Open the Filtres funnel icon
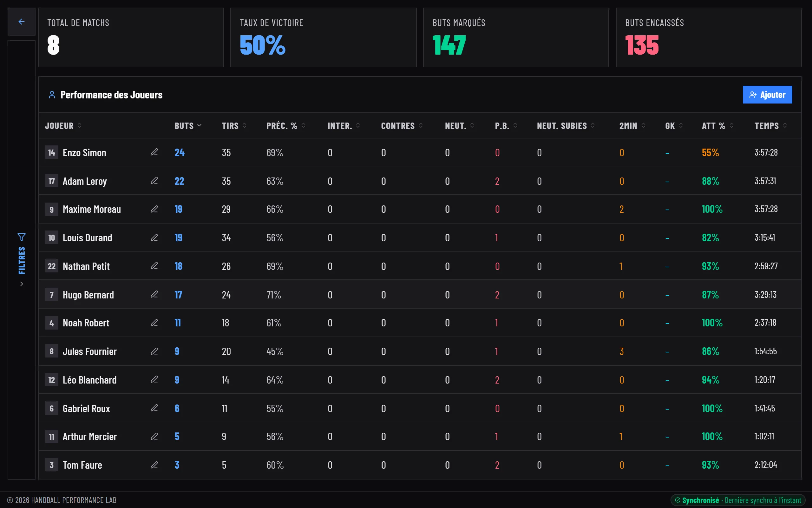Viewport: 812px width, 508px height. [22, 237]
